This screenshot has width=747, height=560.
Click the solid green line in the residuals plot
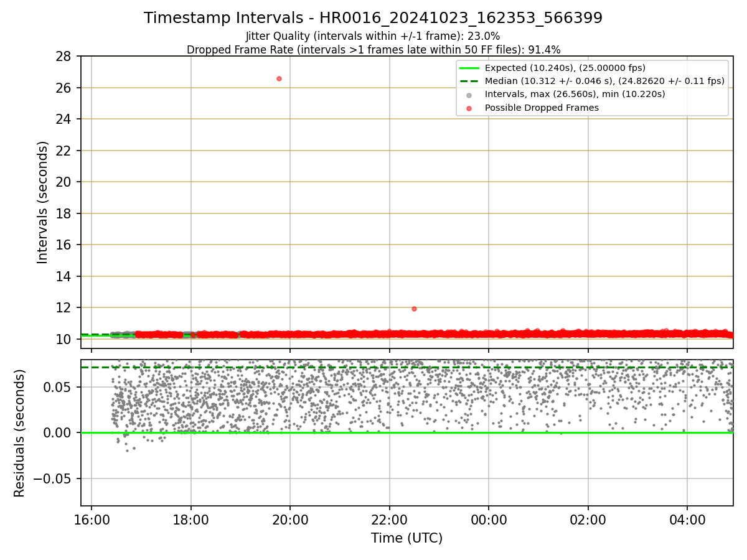pos(406,432)
